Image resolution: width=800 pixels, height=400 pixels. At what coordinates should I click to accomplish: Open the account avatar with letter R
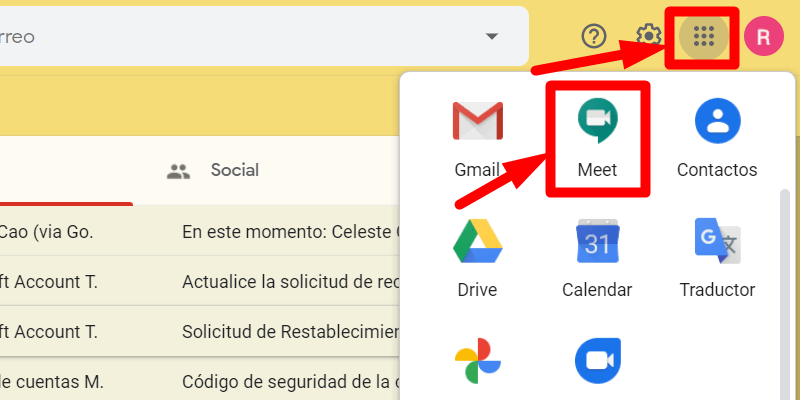(763, 36)
